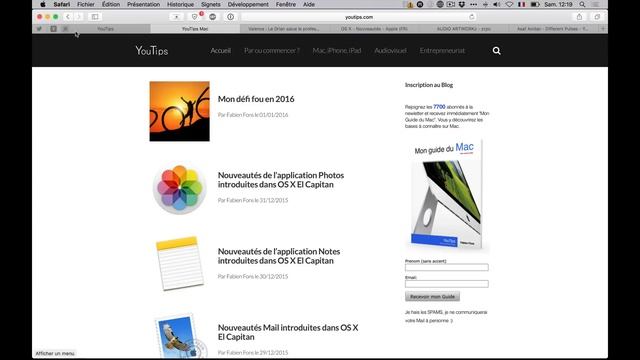Click the yellow warning menu bar icon

pyautogui.click(x=410, y=4)
